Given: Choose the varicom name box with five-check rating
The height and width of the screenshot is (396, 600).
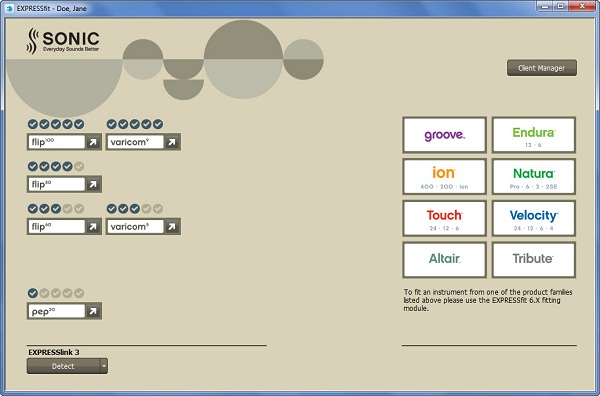Looking at the screenshot, I should (x=135, y=142).
